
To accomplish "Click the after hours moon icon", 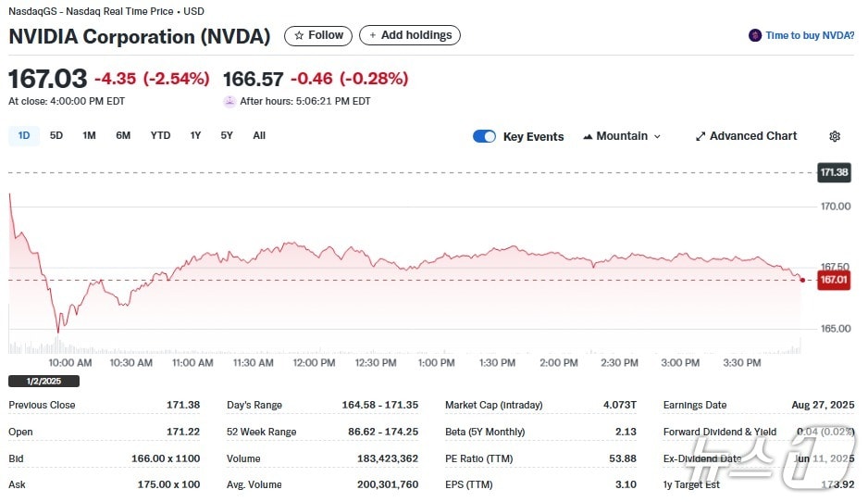I will click(229, 101).
